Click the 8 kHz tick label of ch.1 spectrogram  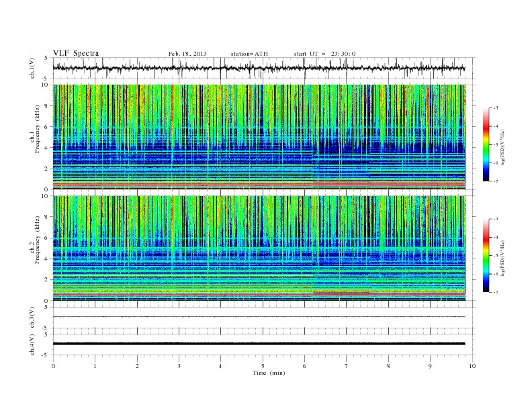tap(47, 106)
